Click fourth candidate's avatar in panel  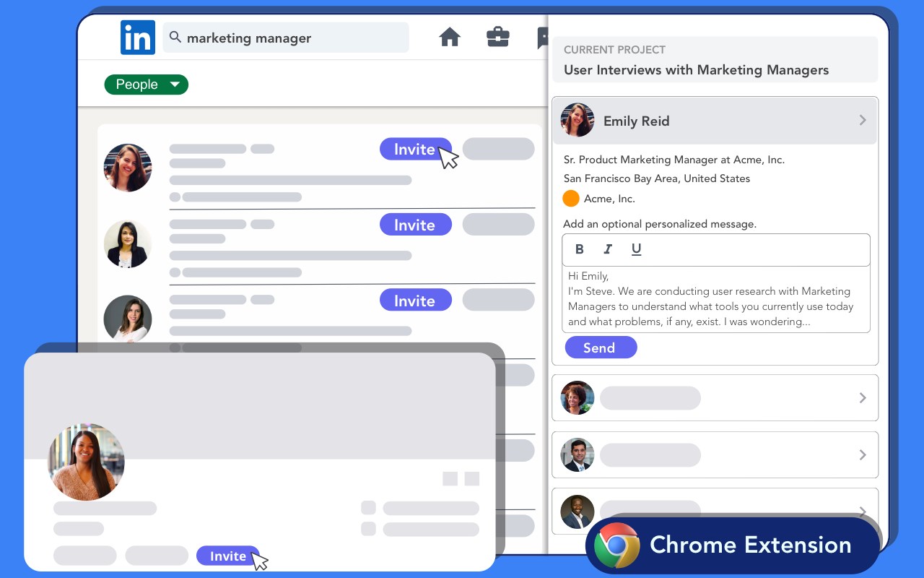tap(577, 512)
